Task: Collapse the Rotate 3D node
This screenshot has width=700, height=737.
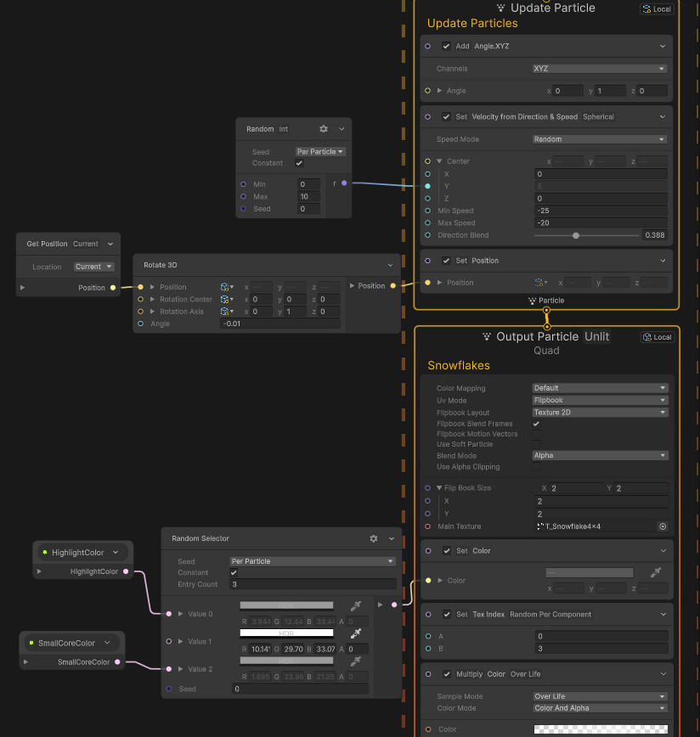Action: pos(390,266)
